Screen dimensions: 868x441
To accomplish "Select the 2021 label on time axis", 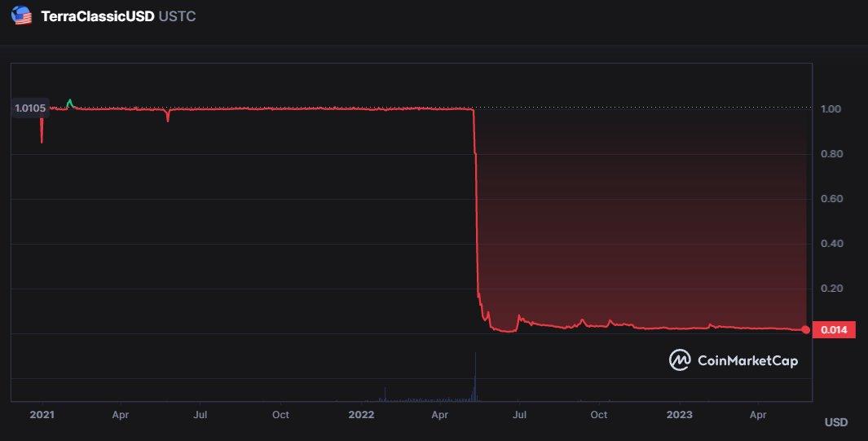I will tap(42, 414).
